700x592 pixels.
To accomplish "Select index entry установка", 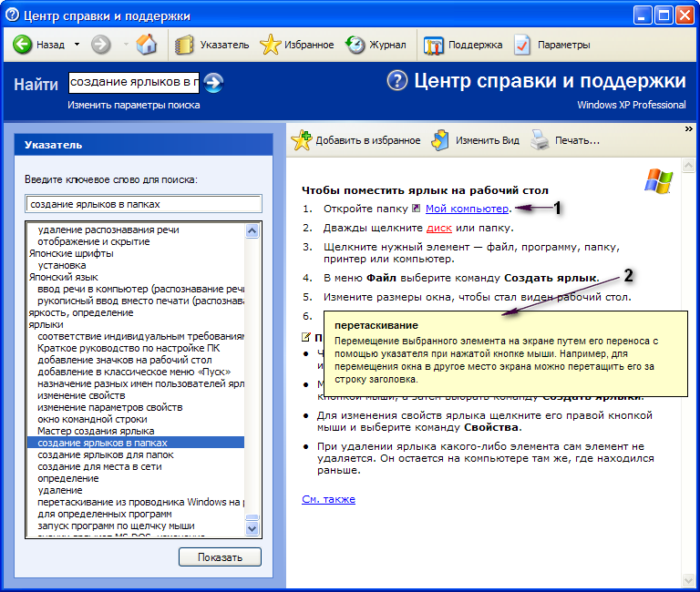I will pyautogui.click(x=62, y=265).
